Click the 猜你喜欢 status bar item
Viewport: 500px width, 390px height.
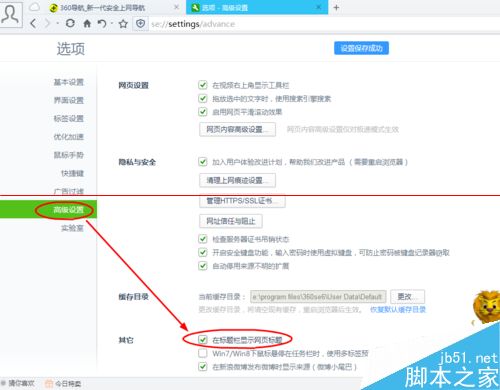(18, 383)
